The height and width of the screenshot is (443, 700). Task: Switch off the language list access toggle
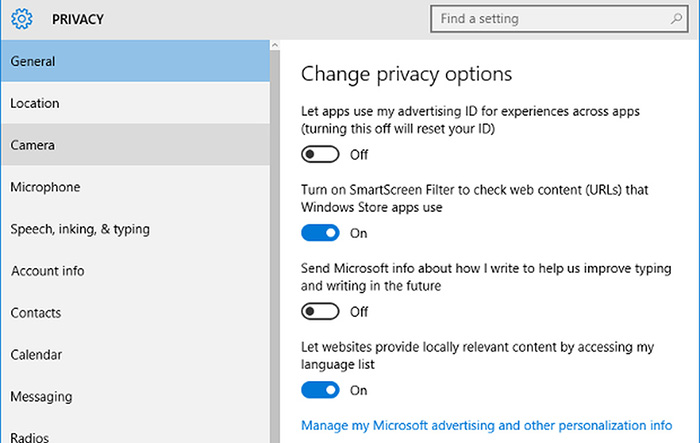point(320,390)
